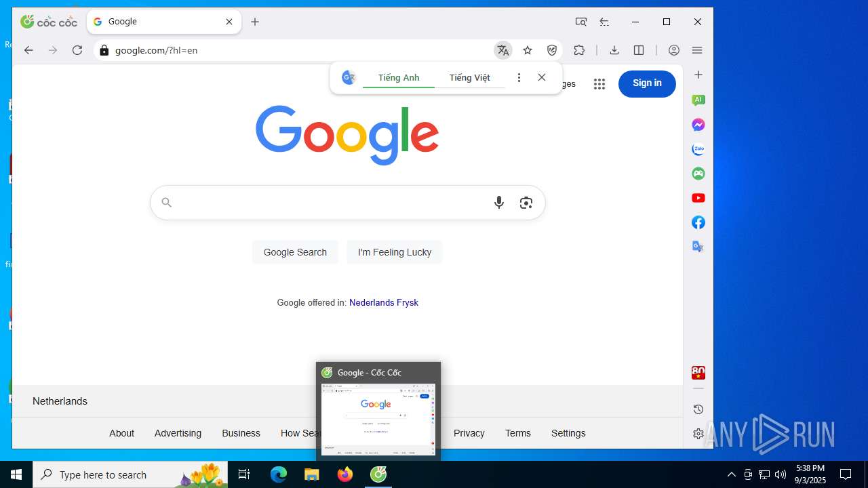
Task: Add a new sidebar item with plus
Action: 698,75
